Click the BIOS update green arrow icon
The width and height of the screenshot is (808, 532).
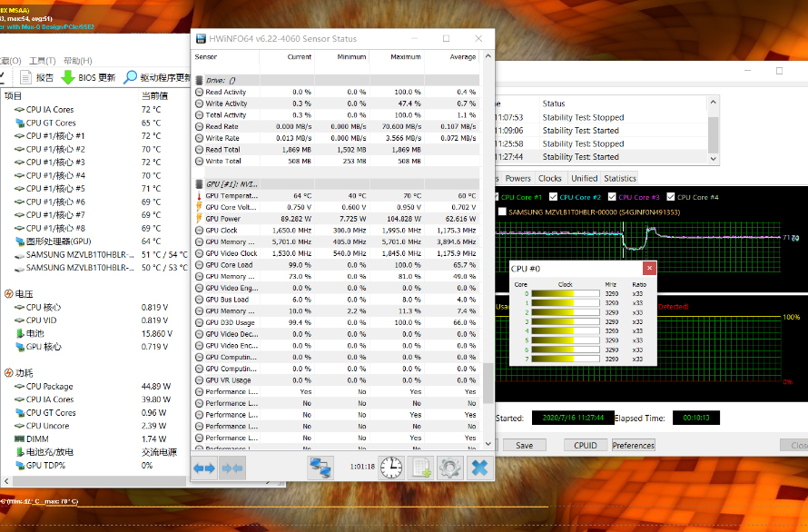point(68,77)
